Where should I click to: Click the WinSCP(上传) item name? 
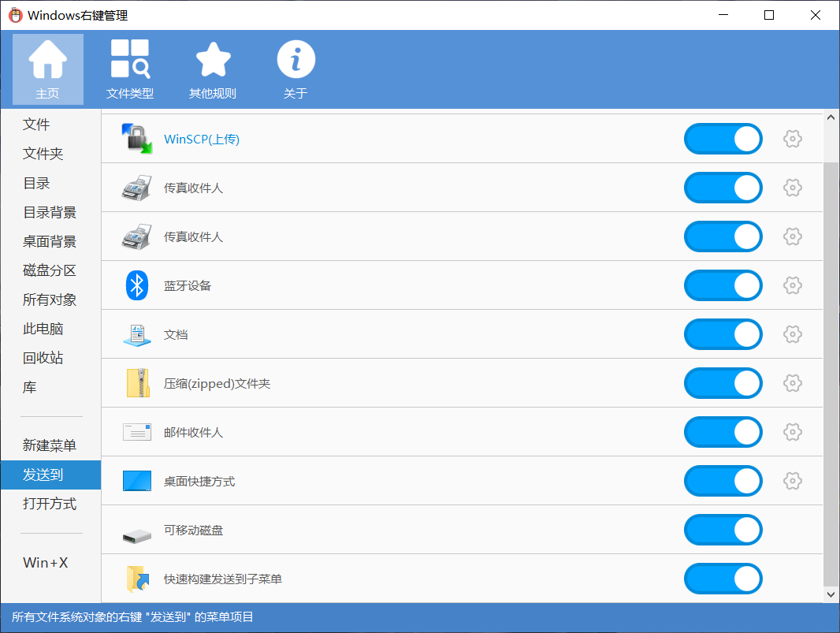pos(202,140)
